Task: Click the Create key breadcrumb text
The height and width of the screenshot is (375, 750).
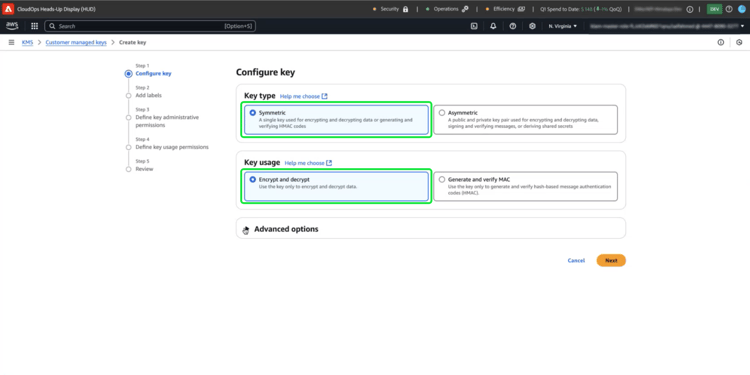Action: (x=132, y=43)
